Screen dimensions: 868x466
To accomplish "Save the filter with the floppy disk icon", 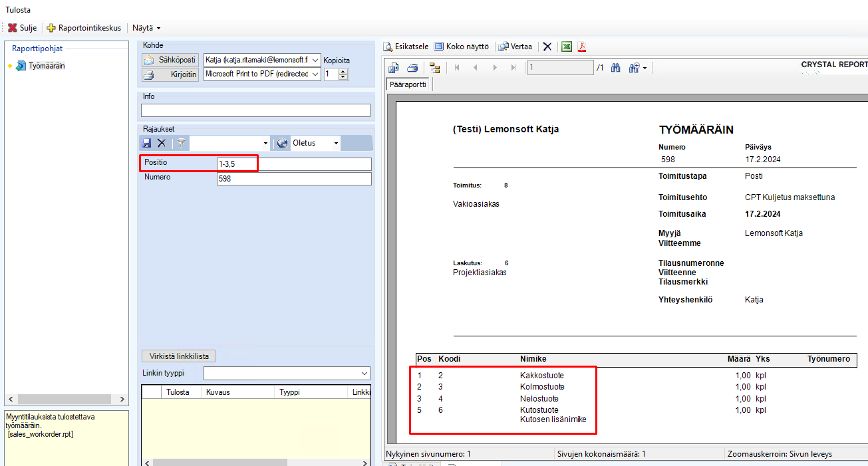I will [146, 143].
